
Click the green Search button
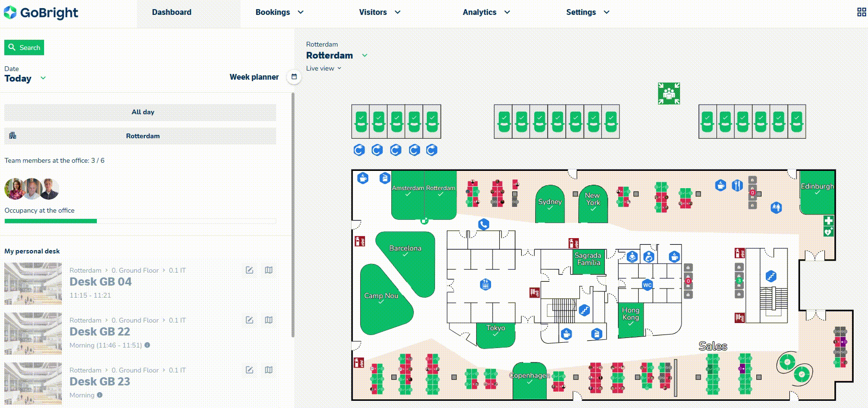24,48
